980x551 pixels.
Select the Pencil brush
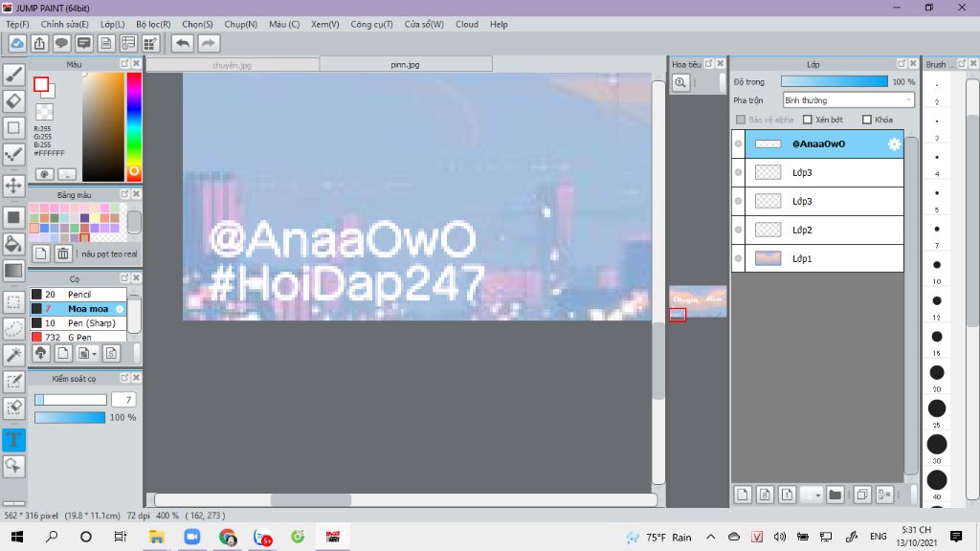point(78,295)
